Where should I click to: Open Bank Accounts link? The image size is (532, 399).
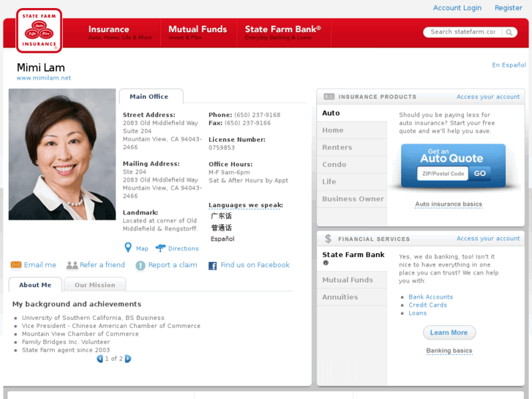(x=430, y=297)
